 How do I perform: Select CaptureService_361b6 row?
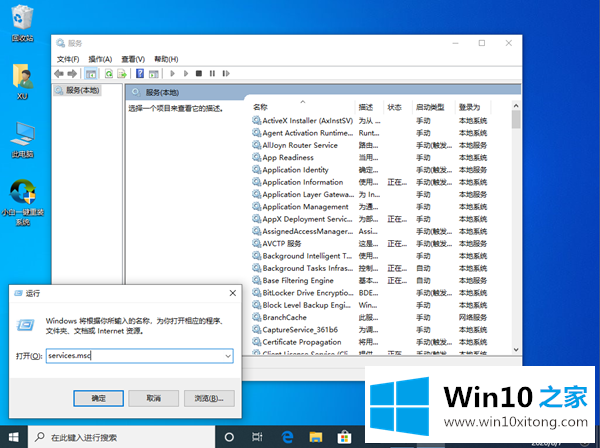point(370,329)
